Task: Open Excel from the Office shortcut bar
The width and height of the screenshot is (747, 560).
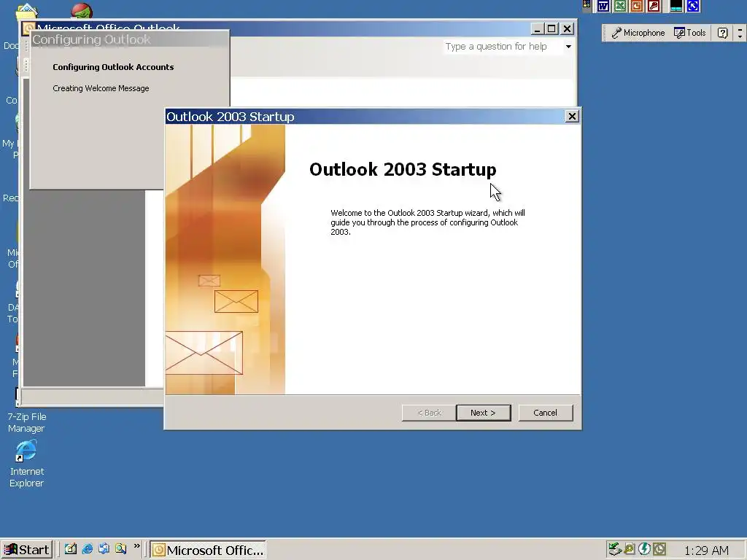Action: point(620,6)
